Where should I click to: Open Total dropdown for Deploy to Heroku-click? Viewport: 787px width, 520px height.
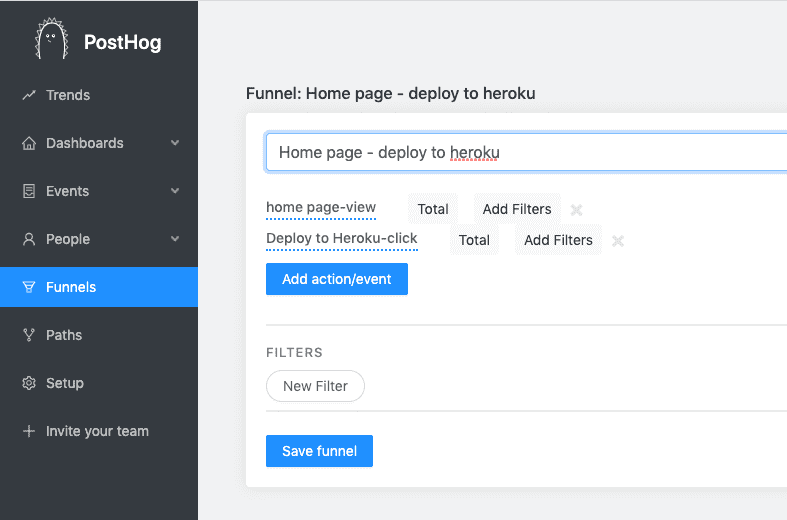(x=474, y=240)
